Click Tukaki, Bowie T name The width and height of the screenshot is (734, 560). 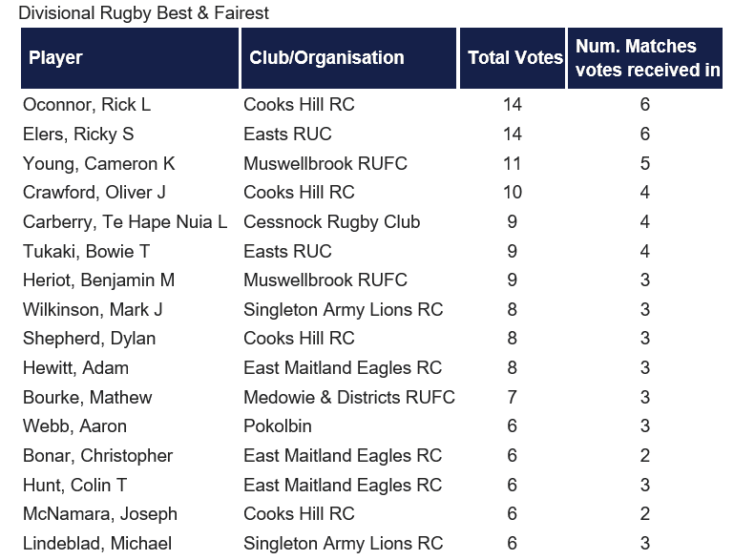point(86,251)
